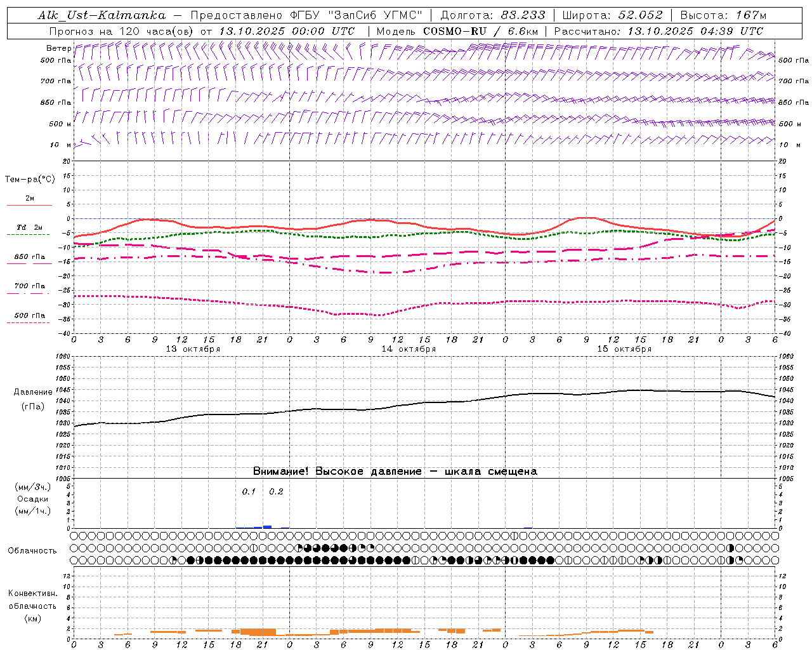This screenshot has width=812, height=650.
Task: Click the (км) unit label of convective cloudiness
Action: pyautogui.click(x=32, y=618)
